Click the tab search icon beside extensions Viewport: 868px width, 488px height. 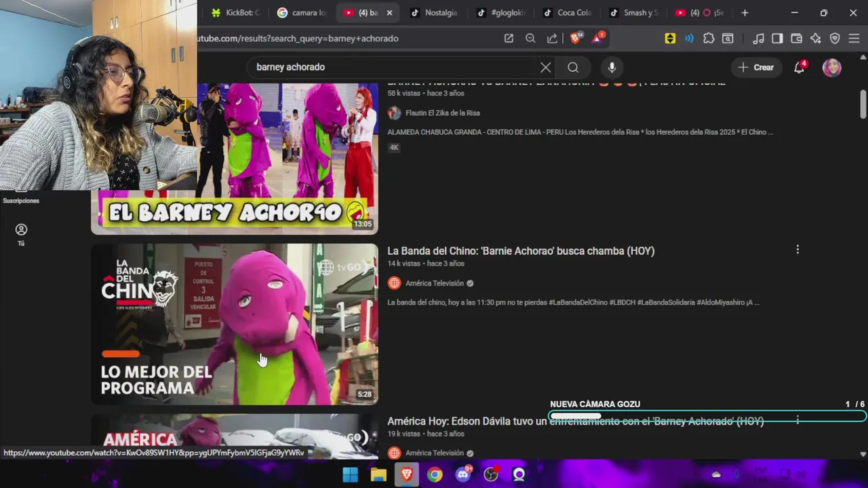[728, 39]
